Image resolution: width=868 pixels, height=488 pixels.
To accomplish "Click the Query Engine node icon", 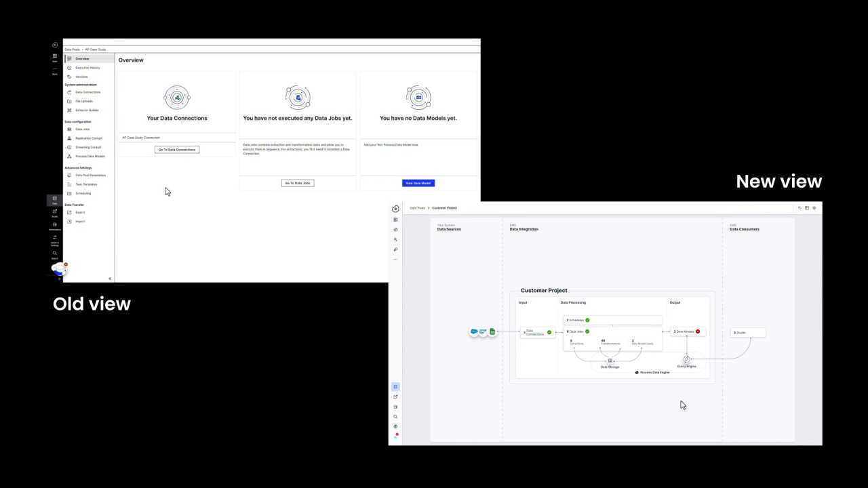I will (x=686, y=360).
